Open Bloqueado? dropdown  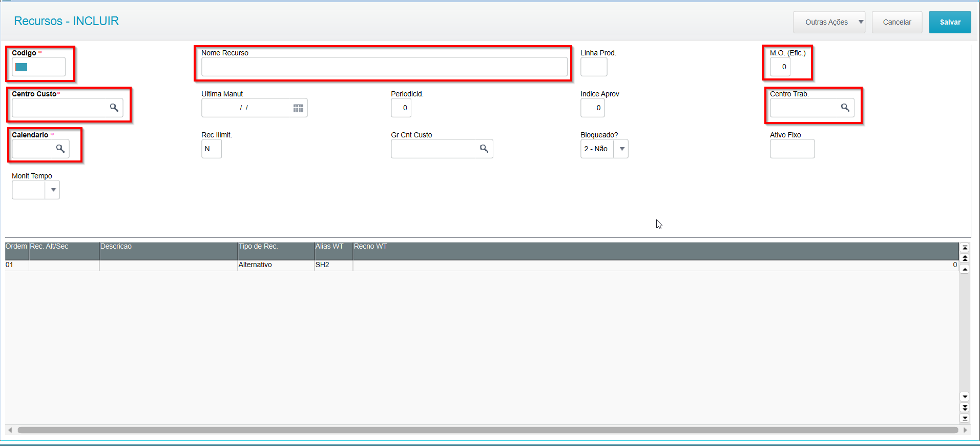(x=621, y=149)
